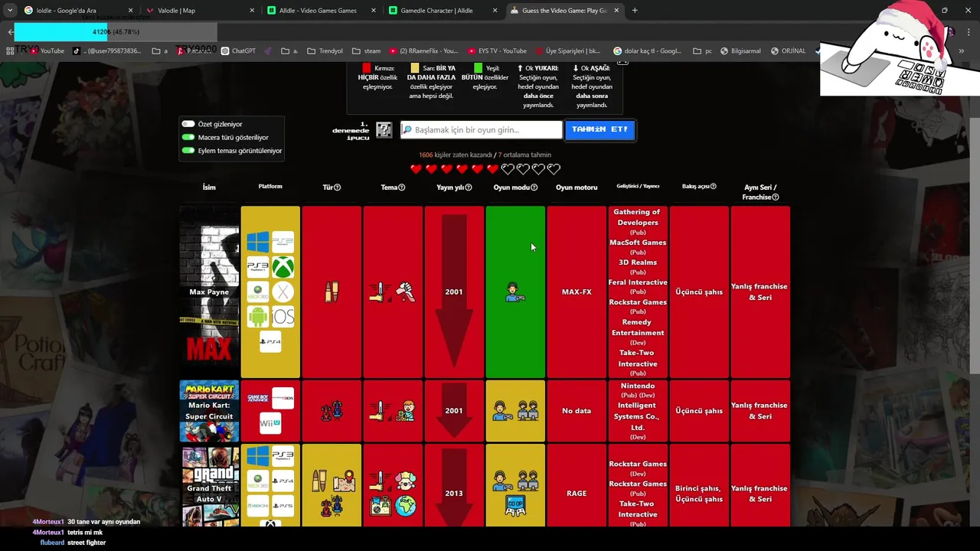This screenshot has height=551, width=980.
Task: Open help icon beside Tema column header
Action: tap(401, 187)
